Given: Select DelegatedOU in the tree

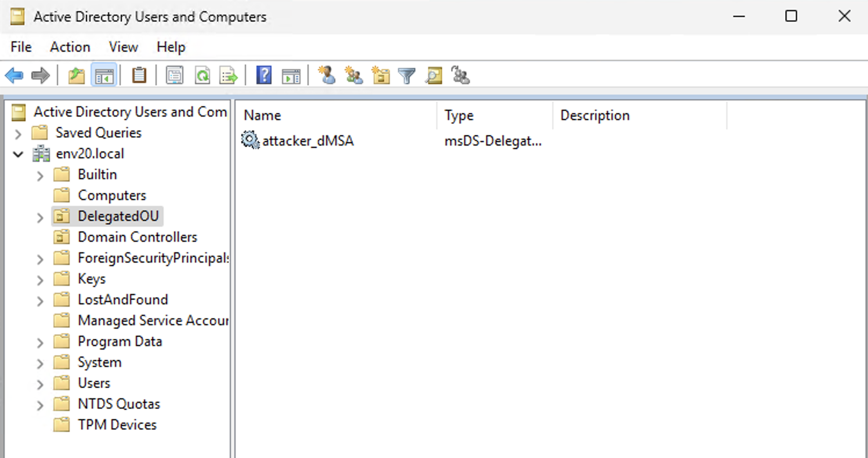Looking at the screenshot, I should tap(118, 216).
